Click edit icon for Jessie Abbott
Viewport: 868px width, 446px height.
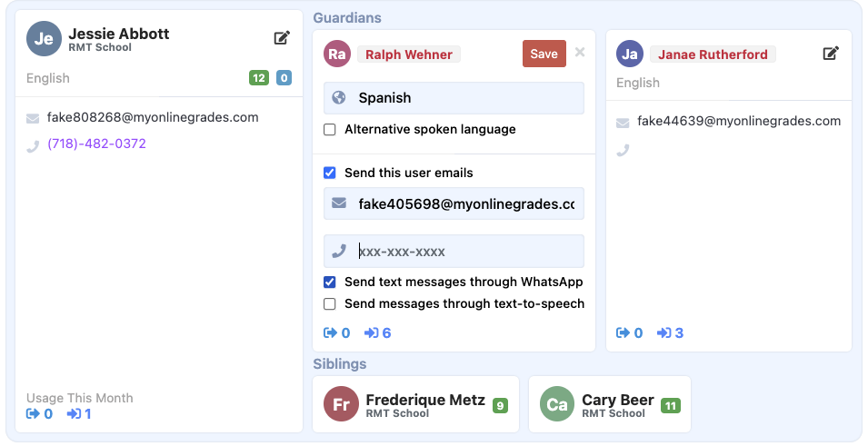coord(282,38)
